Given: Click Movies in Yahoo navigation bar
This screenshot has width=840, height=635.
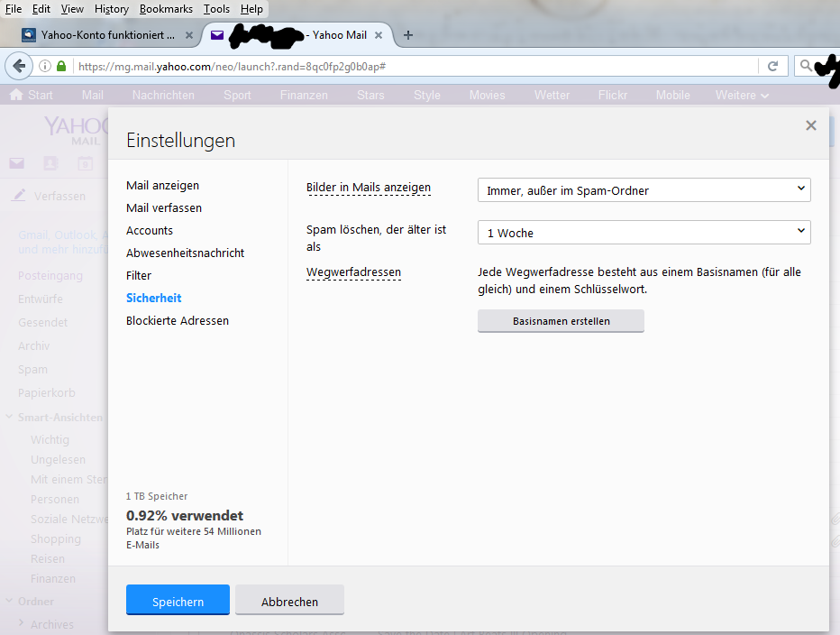Looking at the screenshot, I should (x=487, y=96).
